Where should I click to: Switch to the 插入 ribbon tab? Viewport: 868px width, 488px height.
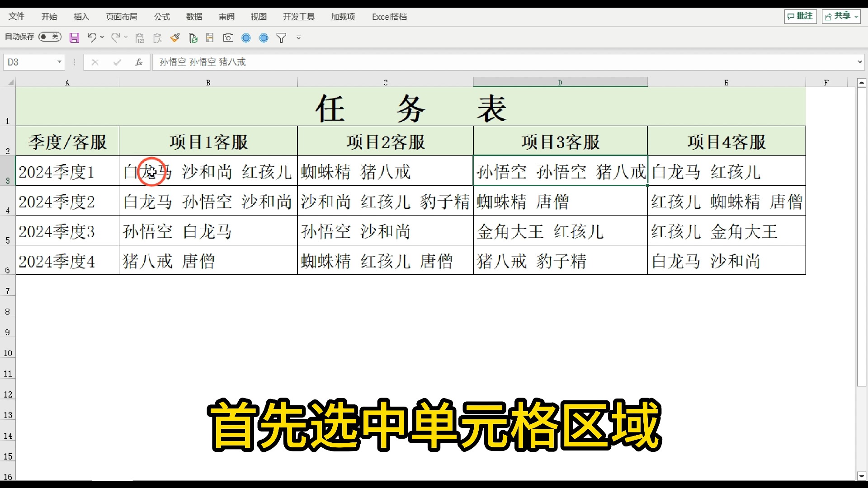click(81, 17)
